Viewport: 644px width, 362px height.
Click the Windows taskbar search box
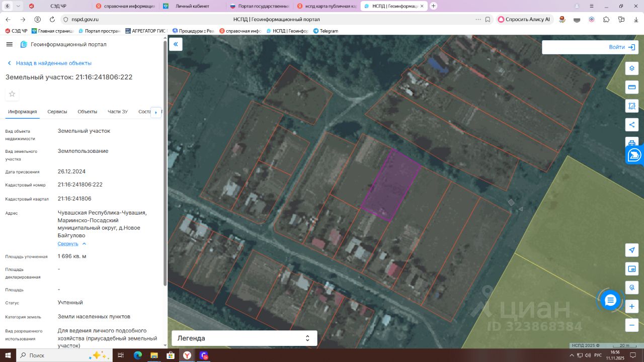click(64, 355)
